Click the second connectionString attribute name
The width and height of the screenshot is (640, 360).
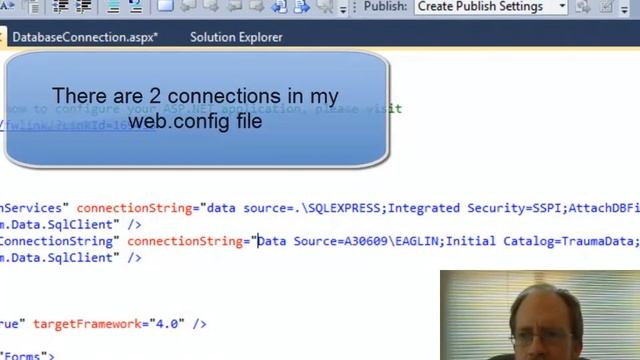click(x=185, y=241)
